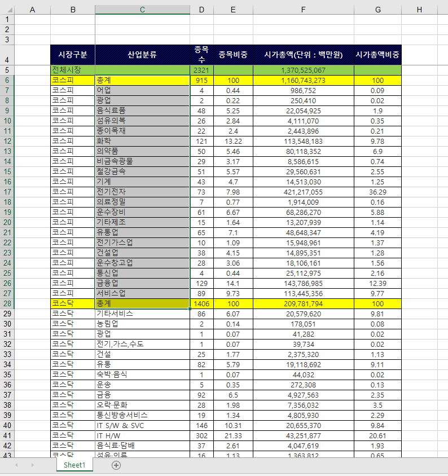
Task: Add a new sheet with plus icon
Action: (116, 465)
